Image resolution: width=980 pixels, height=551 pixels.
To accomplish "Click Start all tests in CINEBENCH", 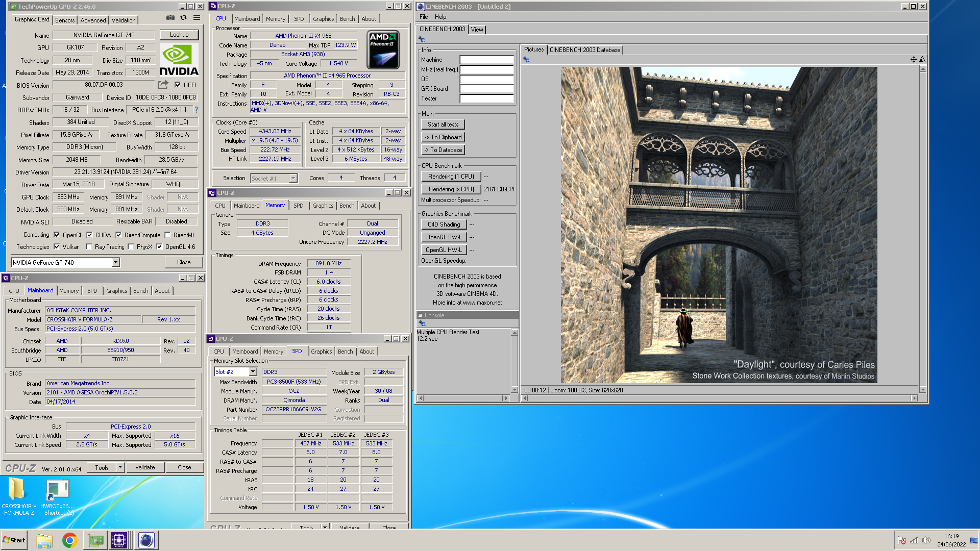I will click(x=443, y=124).
